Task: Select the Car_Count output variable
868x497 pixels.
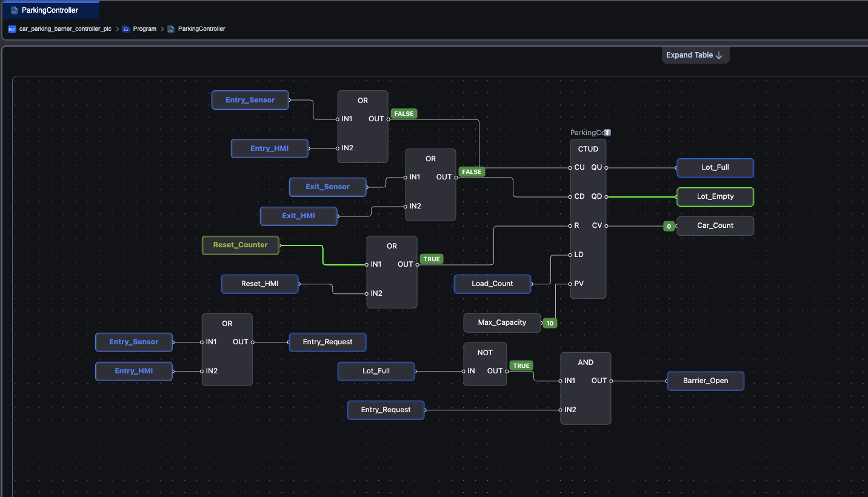Action: click(x=715, y=226)
